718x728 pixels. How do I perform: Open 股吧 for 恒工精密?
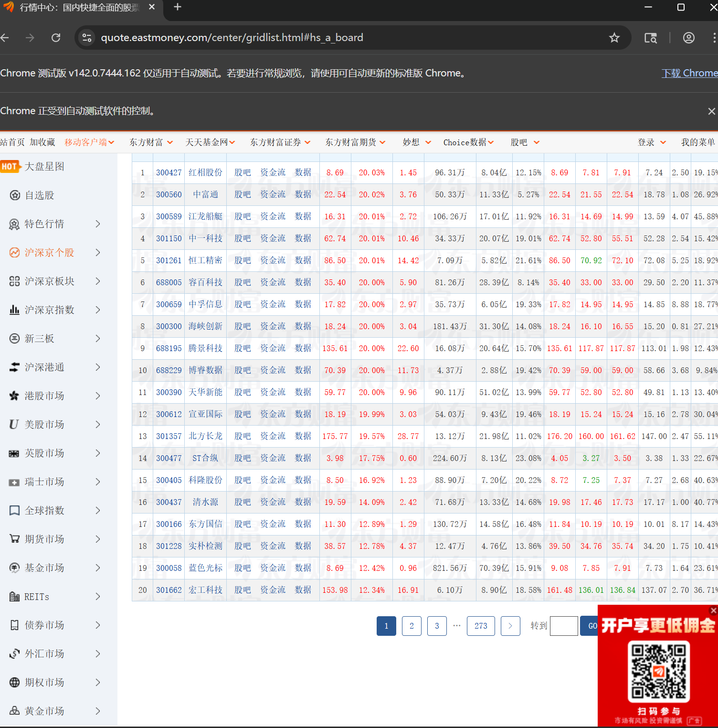pos(243,260)
